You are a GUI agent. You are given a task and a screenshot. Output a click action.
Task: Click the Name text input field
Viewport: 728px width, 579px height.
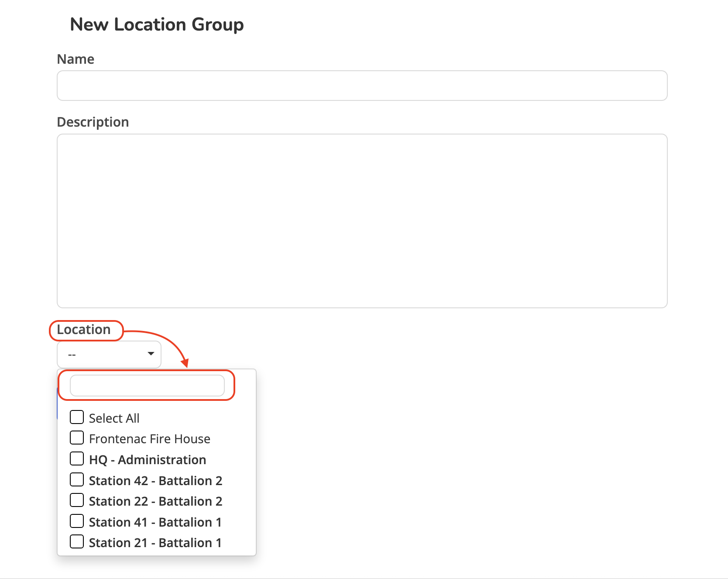coord(362,86)
